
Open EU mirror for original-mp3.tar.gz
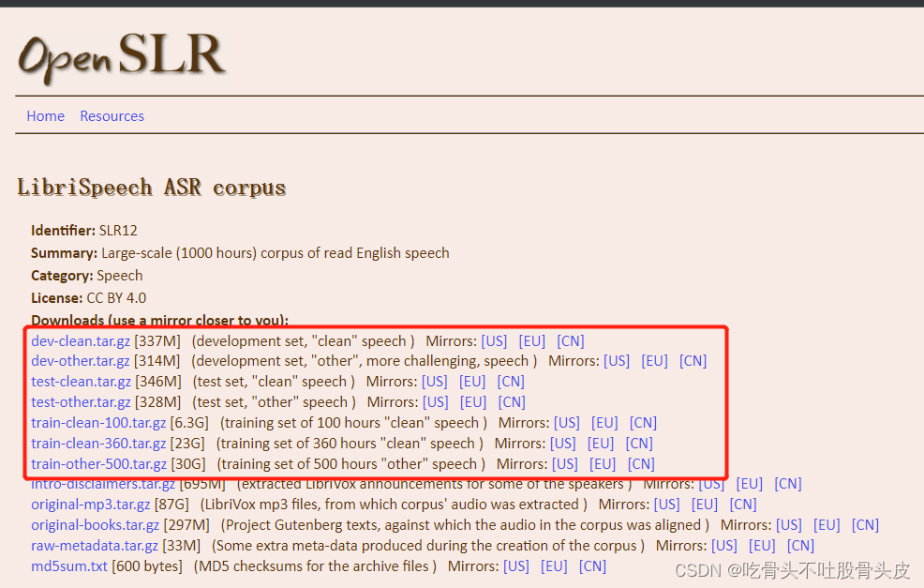coord(704,505)
